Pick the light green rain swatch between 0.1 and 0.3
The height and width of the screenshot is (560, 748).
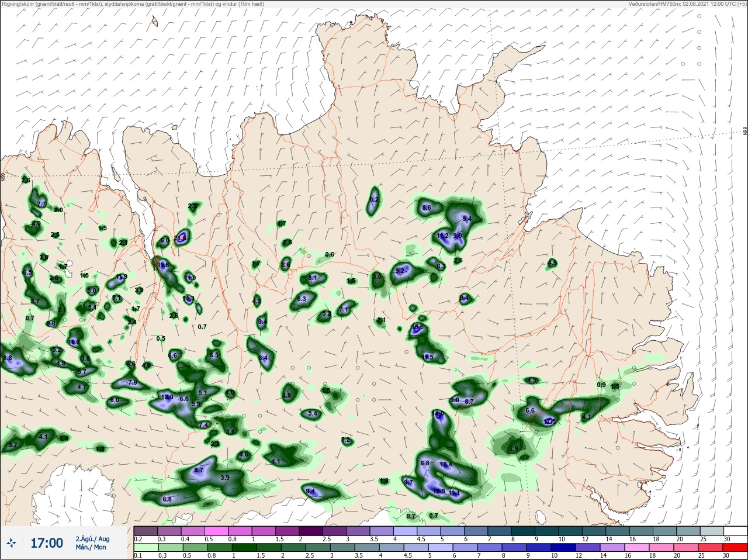pos(146,547)
